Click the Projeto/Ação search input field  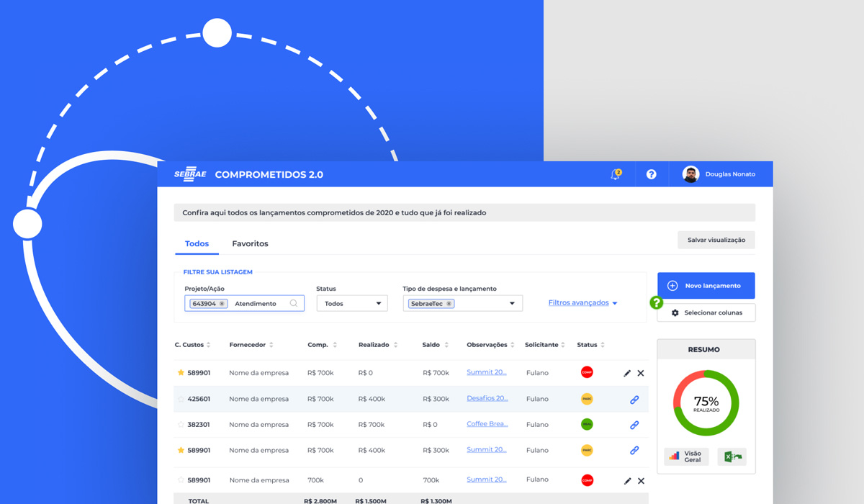259,304
